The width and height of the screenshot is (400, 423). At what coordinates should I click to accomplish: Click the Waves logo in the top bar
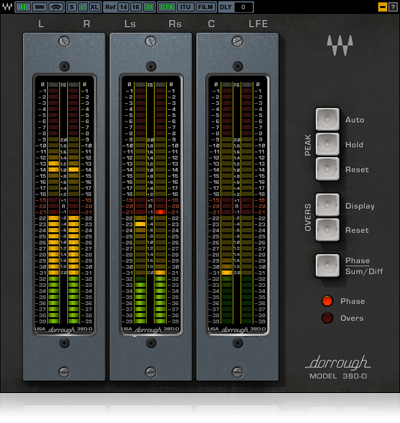pyautogui.click(x=7, y=7)
